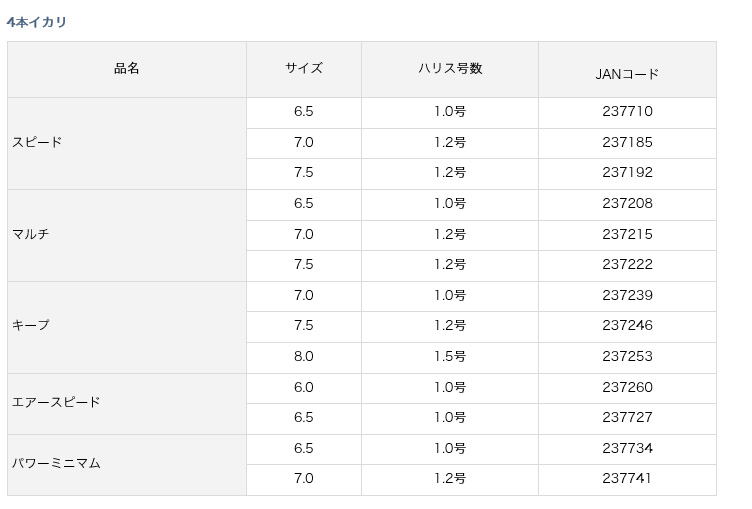Click the 1.5号 harris cell
Screen dimensions: 752x509
coord(450,356)
